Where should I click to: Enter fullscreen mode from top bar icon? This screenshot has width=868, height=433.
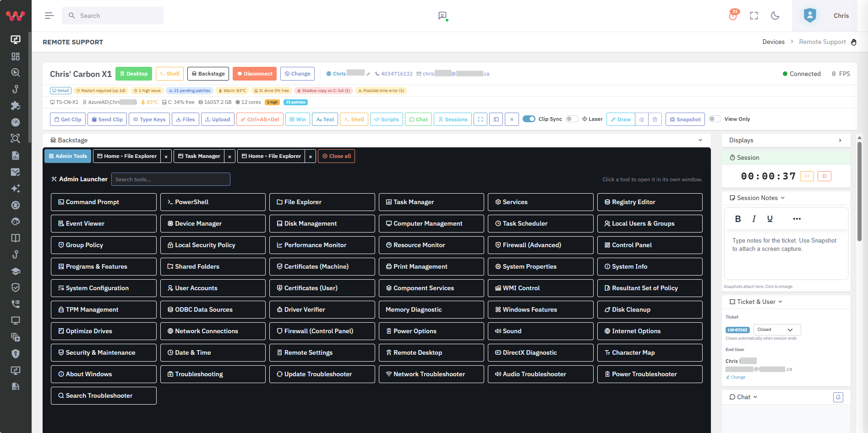tap(754, 16)
